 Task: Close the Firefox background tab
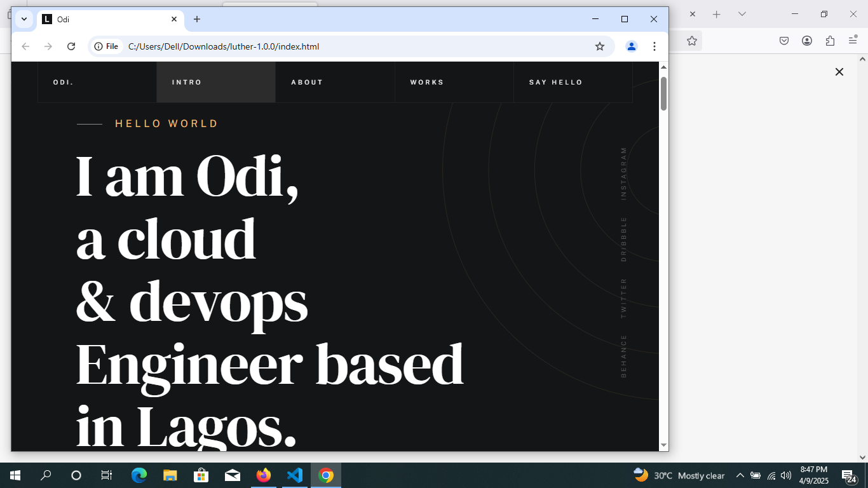pyautogui.click(x=693, y=14)
